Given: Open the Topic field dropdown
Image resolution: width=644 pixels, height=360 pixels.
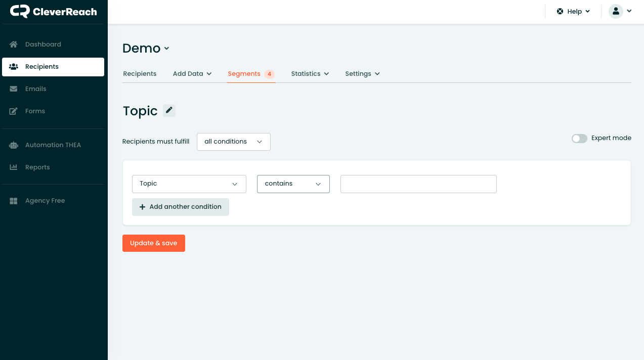Looking at the screenshot, I should tap(189, 184).
